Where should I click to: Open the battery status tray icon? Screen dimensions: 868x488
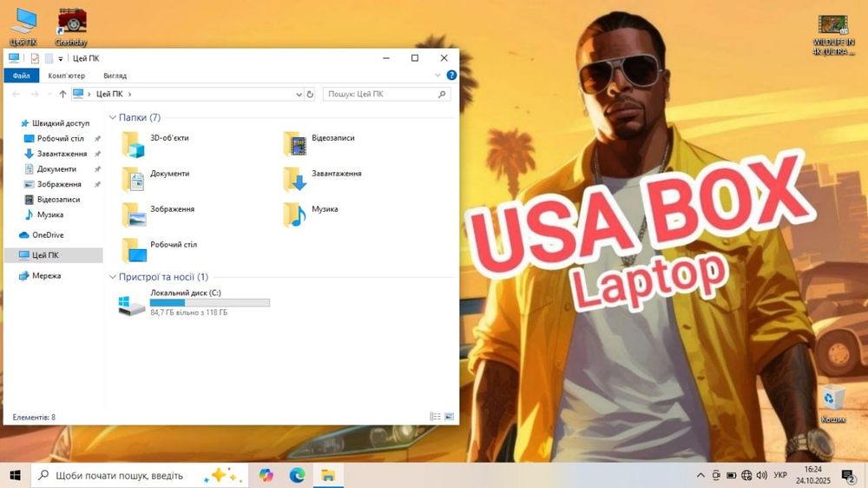pos(731,475)
